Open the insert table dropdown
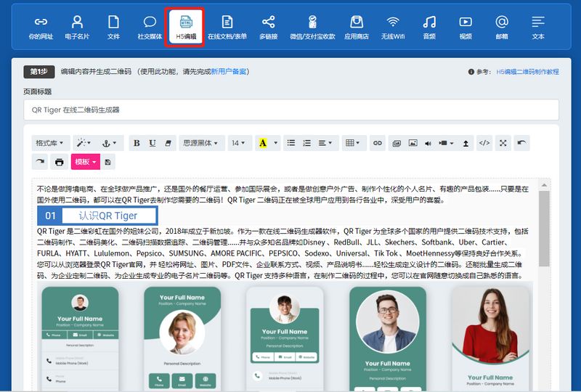Image resolution: width=581 pixels, height=392 pixels. point(352,143)
